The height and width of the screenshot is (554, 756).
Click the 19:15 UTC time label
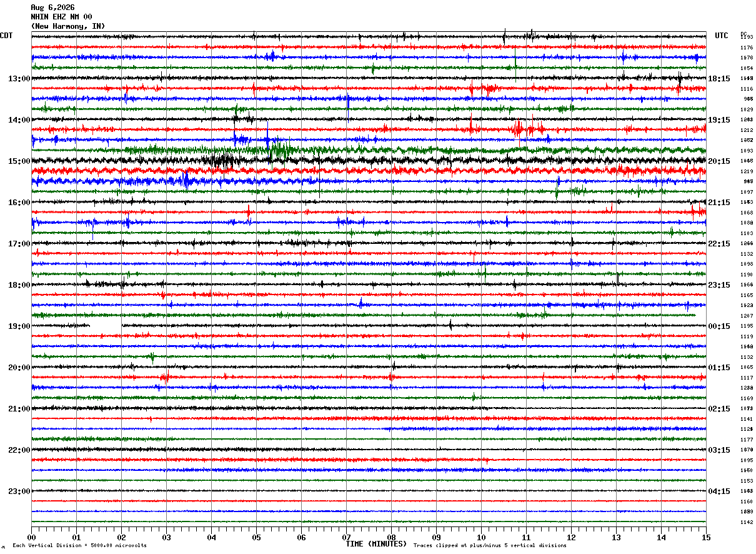[719, 120]
